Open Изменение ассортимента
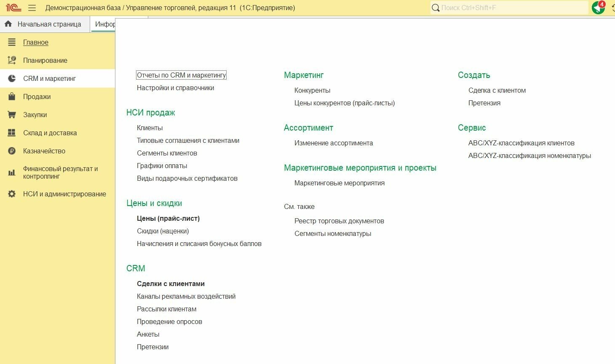The width and height of the screenshot is (615, 364). (334, 143)
